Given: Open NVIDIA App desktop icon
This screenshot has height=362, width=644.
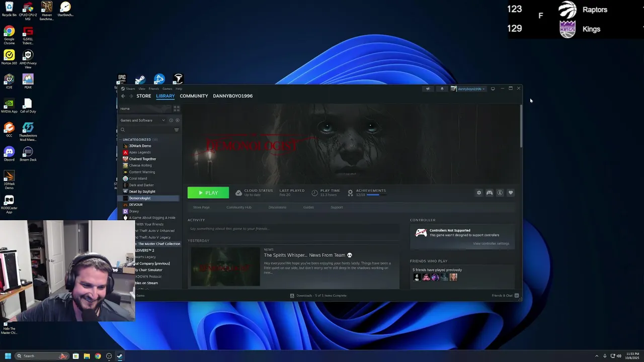Looking at the screenshot, I should (9, 103).
